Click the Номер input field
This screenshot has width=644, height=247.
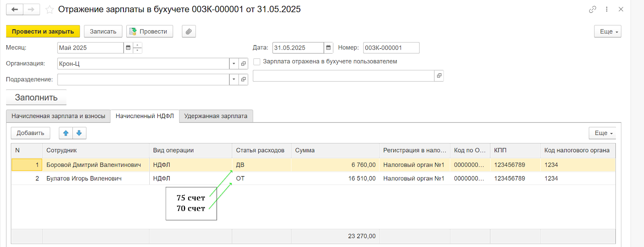click(391, 48)
